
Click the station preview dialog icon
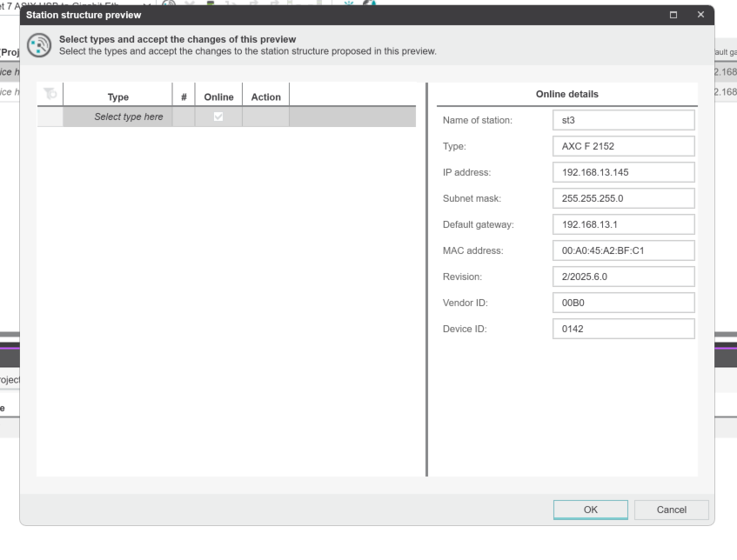39,46
